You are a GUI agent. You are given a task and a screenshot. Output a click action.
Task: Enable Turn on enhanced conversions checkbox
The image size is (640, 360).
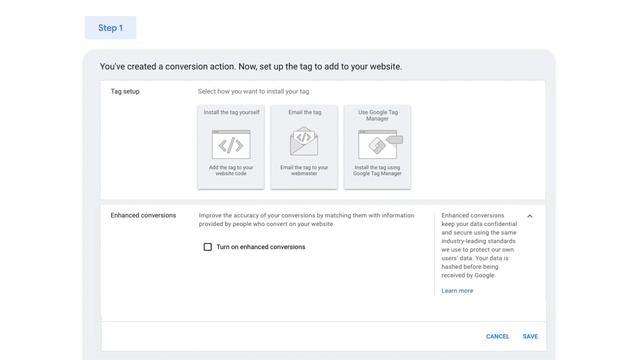pos(208,247)
